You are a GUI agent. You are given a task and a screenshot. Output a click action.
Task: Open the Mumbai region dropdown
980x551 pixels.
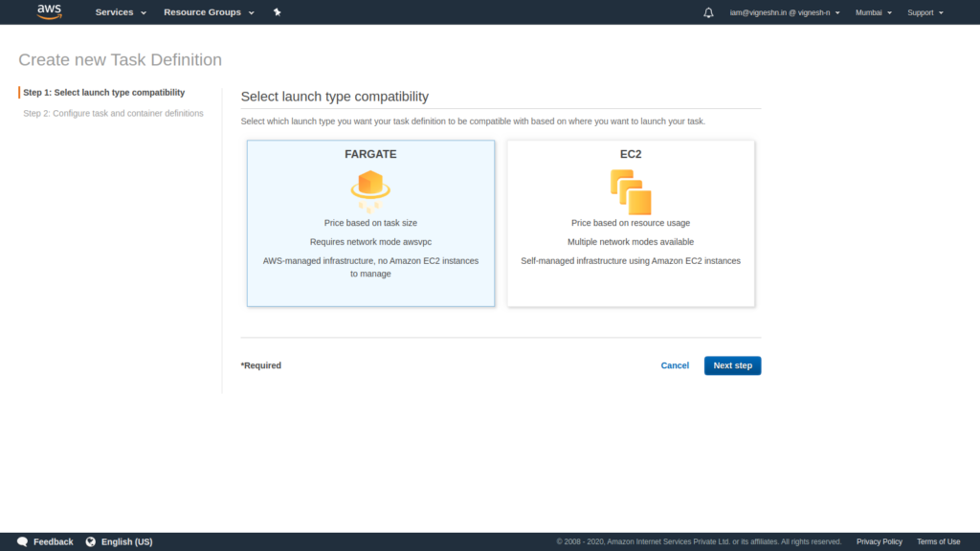click(x=873, y=12)
